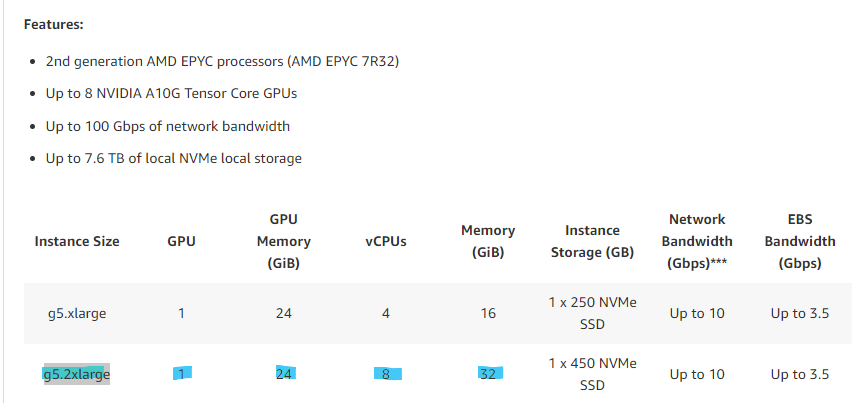Click the highlighted g5.2xlarge instance name

[76, 375]
